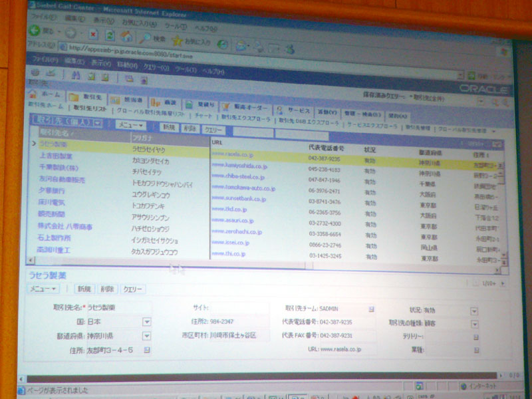532x399 pixels.
Task: Switch to the 販売オーダー tab
Action: (x=245, y=108)
